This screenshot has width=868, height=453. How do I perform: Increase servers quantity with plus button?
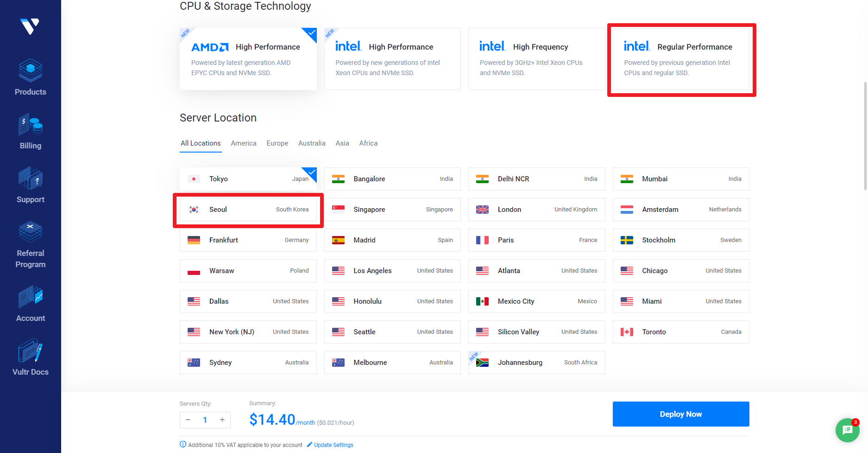click(222, 420)
